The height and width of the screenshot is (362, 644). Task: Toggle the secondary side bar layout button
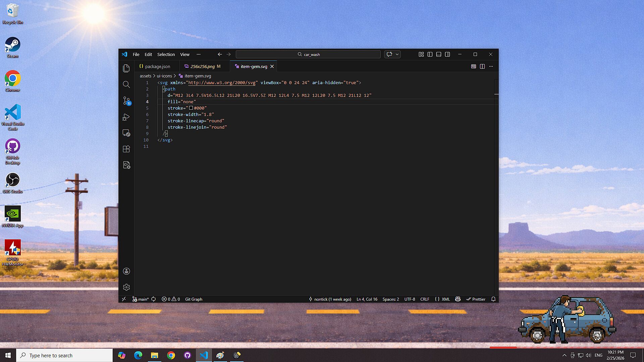(x=447, y=54)
